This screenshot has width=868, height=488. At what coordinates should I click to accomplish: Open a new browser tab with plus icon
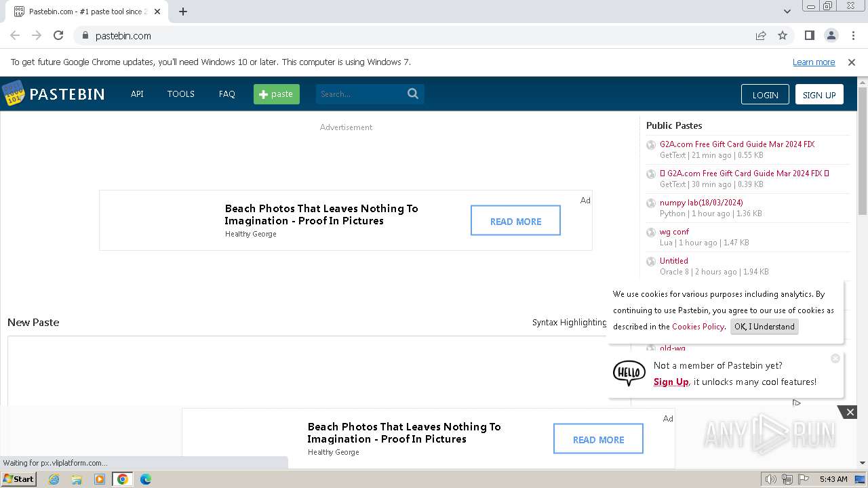point(183,12)
